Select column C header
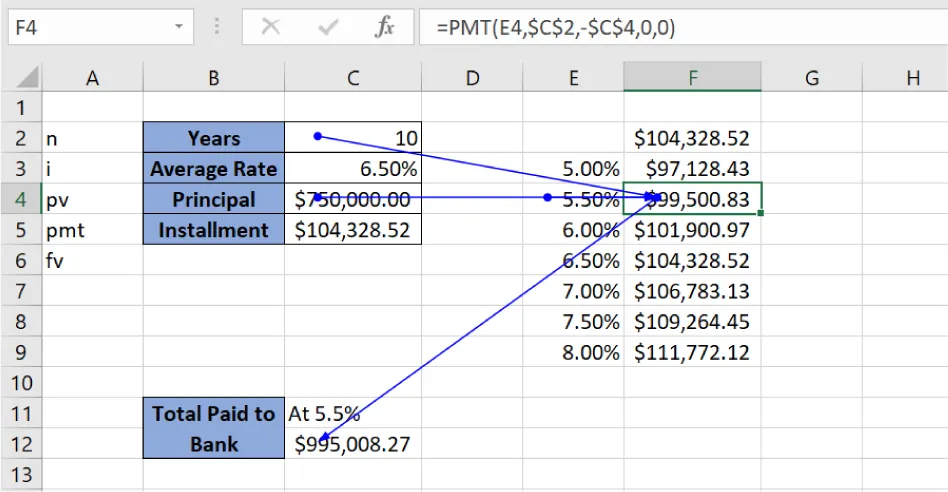 coord(352,77)
